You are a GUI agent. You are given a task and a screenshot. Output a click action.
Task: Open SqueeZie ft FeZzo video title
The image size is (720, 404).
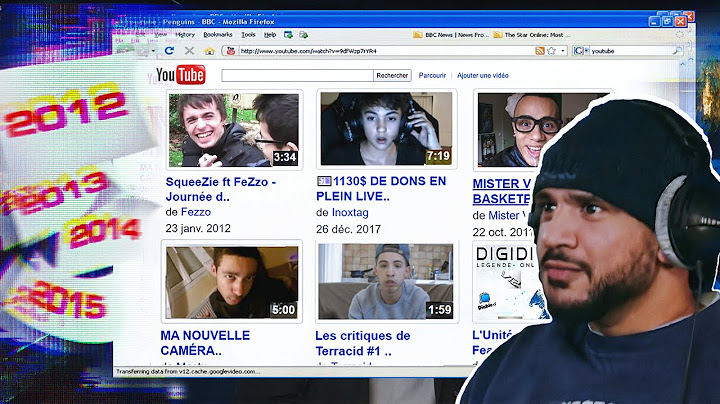(x=220, y=189)
